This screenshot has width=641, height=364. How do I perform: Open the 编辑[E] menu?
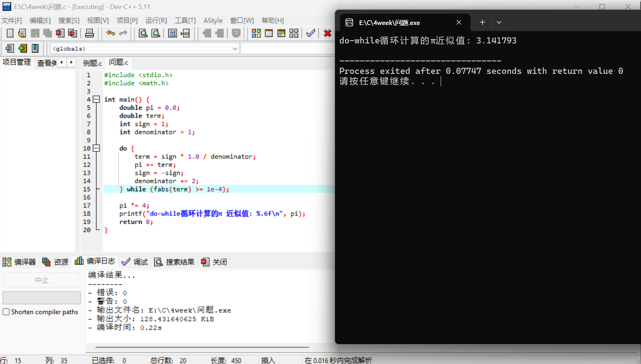click(40, 21)
